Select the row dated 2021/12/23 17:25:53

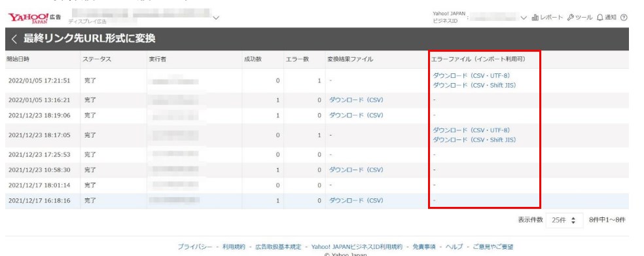pos(317,155)
